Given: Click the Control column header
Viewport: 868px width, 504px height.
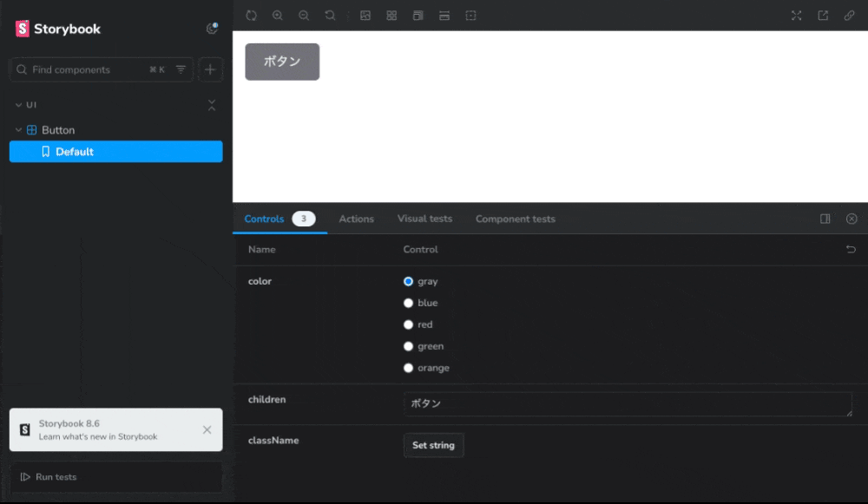Looking at the screenshot, I should tap(420, 250).
